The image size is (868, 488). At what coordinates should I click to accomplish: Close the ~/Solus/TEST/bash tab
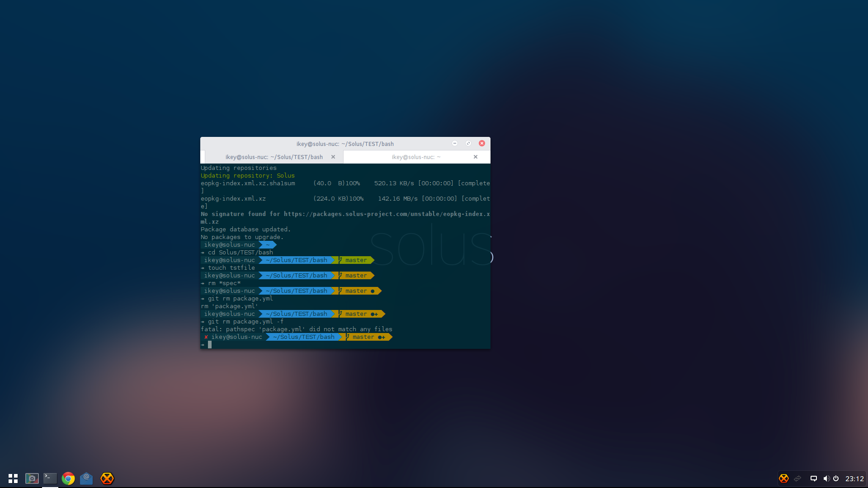click(x=333, y=157)
